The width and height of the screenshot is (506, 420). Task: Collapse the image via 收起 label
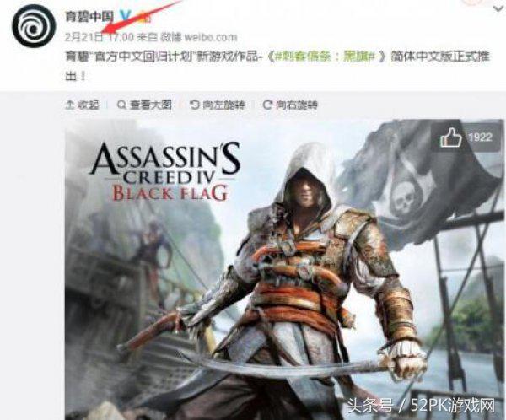click(x=88, y=105)
